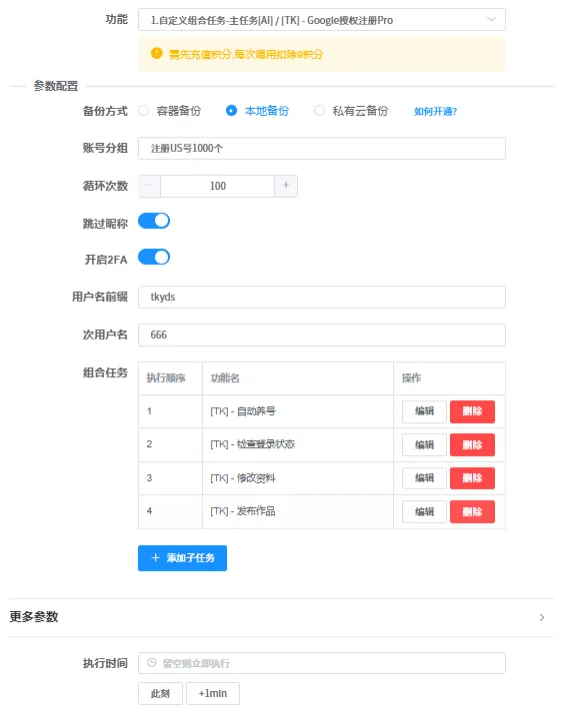Increase 循环次数 with plus button

(286, 186)
